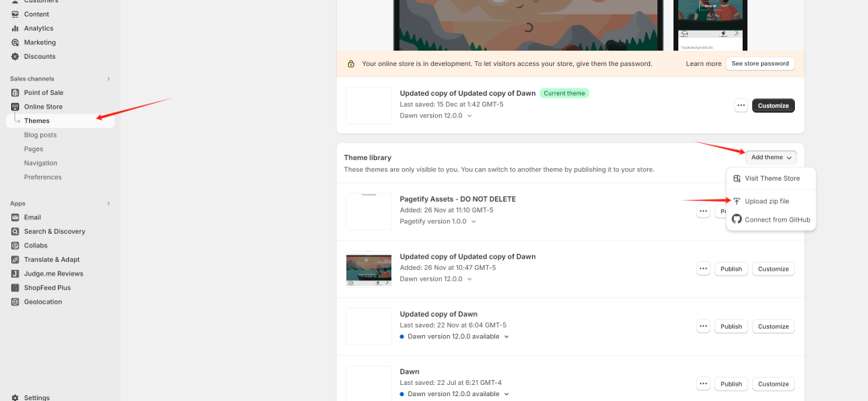Click the Settings gear icon

point(14,397)
